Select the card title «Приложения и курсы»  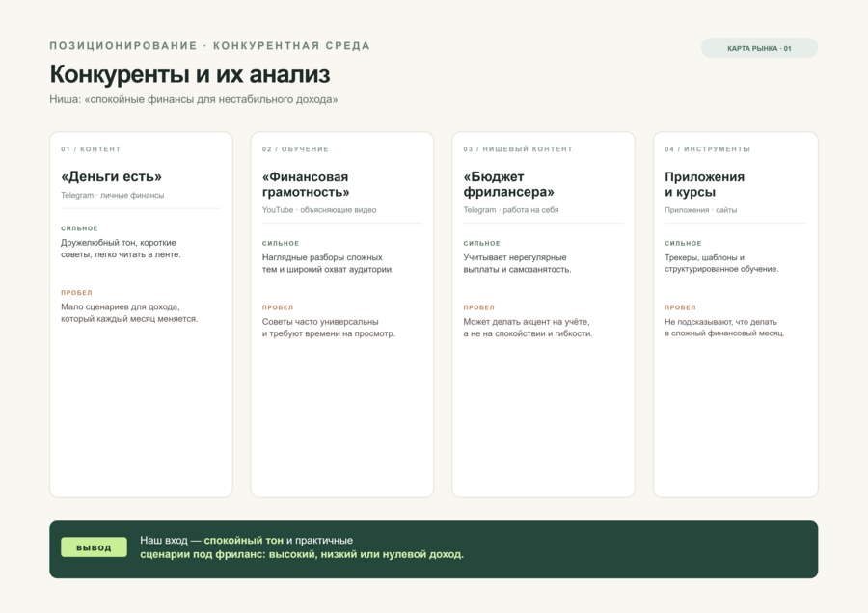[705, 184]
